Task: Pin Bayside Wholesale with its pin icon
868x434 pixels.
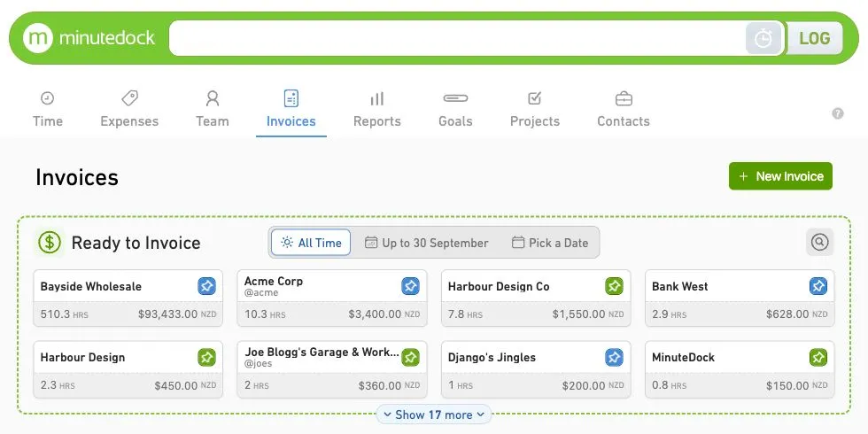Action: pyautogui.click(x=206, y=286)
